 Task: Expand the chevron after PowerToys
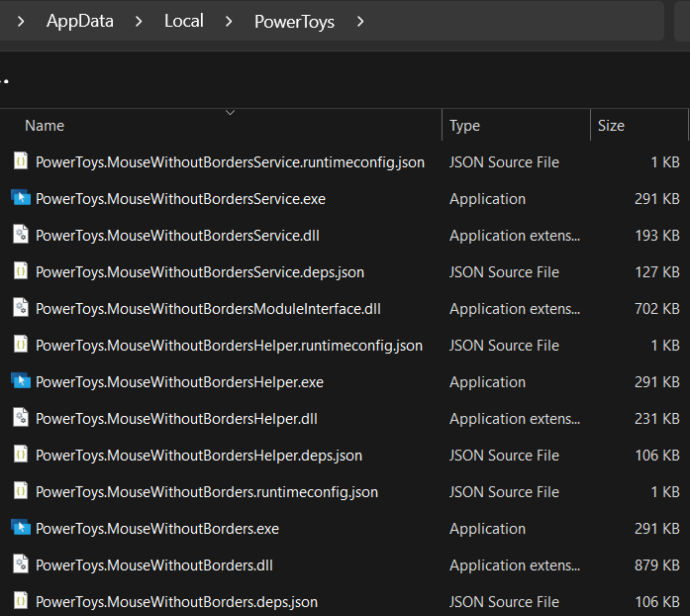(x=360, y=21)
